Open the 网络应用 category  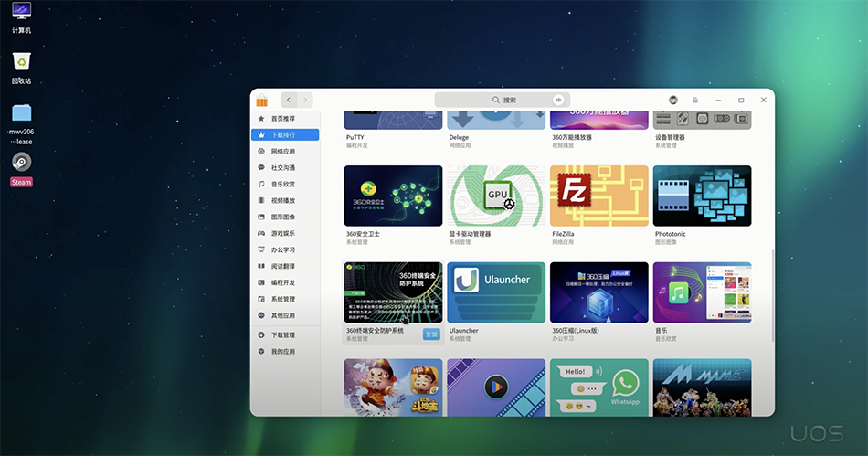pos(285,151)
